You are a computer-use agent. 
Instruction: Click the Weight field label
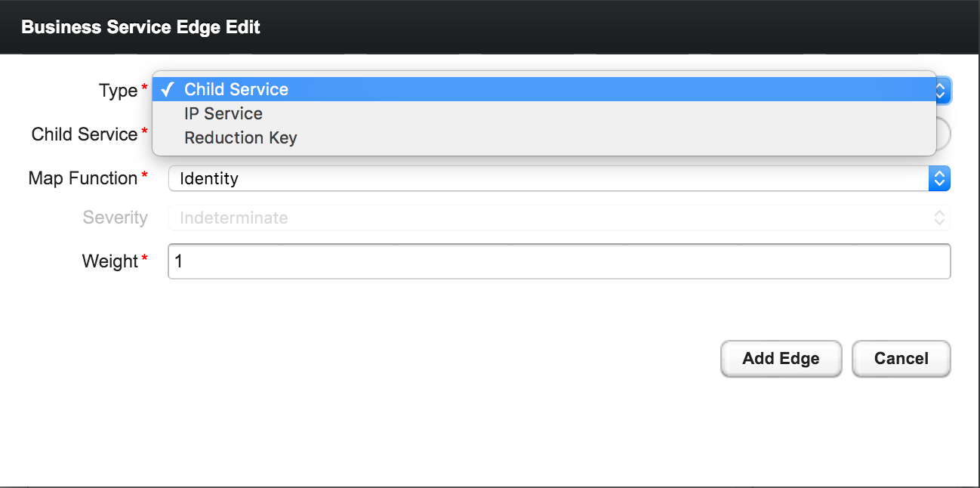point(110,261)
